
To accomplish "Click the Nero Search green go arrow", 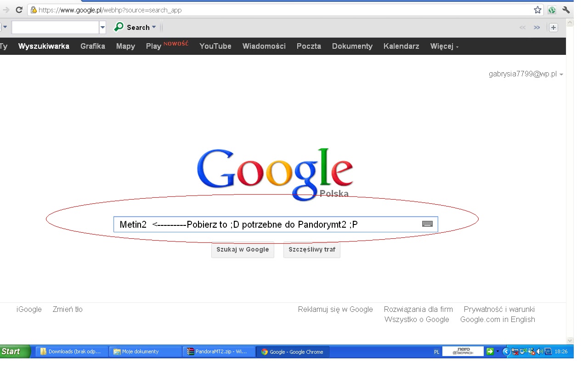I will 490,351.
